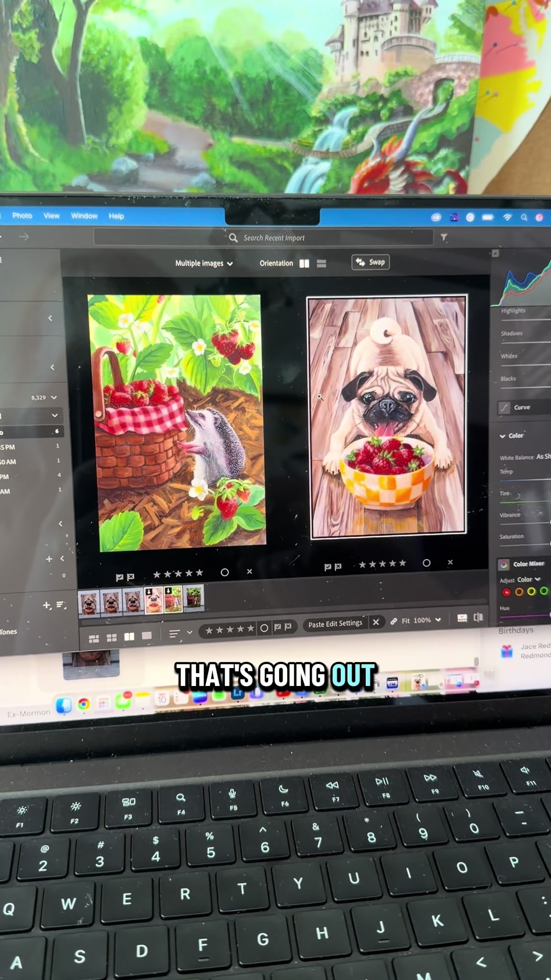Screen dimensions: 551x980
Task: Open the Multiple images dropdown
Action: pyautogui.click(x=204, y=263)
